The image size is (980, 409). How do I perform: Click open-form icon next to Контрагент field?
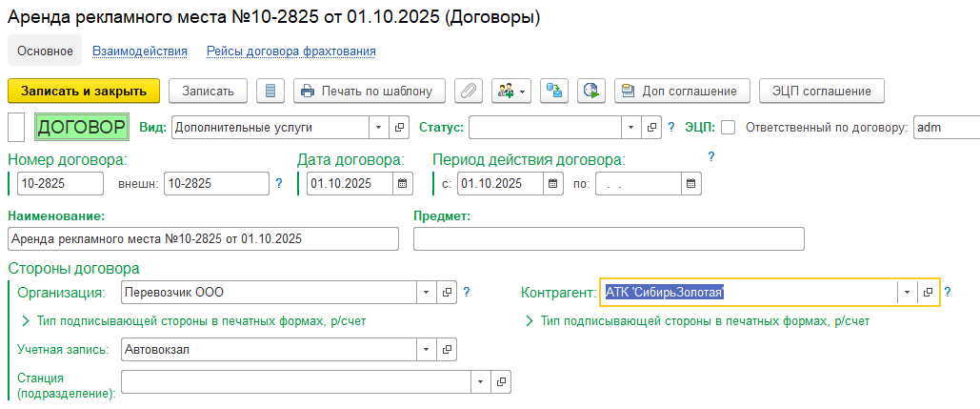(x=928, y=293)
